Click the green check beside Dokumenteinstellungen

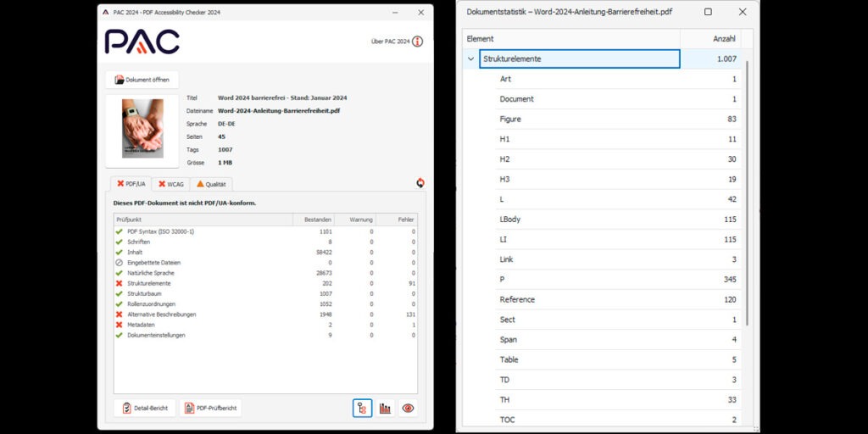[119, 335]
